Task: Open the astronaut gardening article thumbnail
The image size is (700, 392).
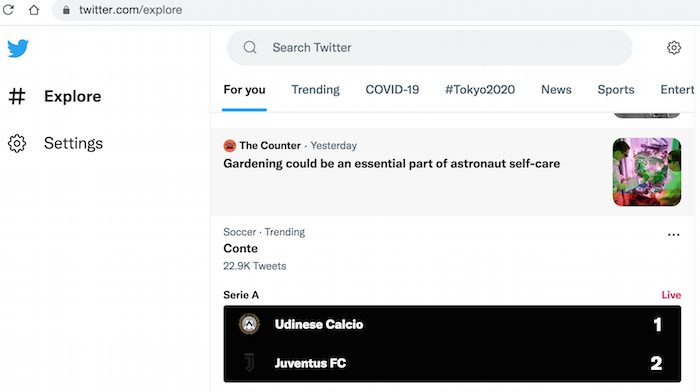Action: pos(647,172)
